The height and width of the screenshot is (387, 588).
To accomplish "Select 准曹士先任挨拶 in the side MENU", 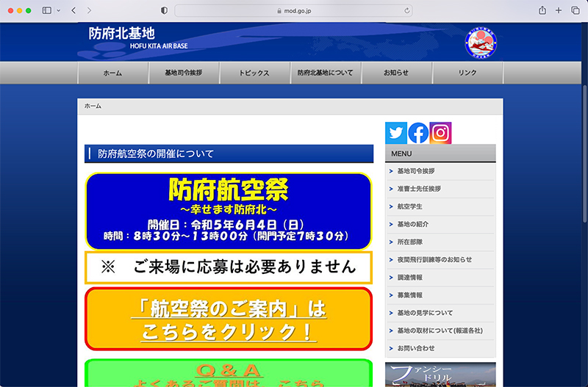I will (440, 189).
